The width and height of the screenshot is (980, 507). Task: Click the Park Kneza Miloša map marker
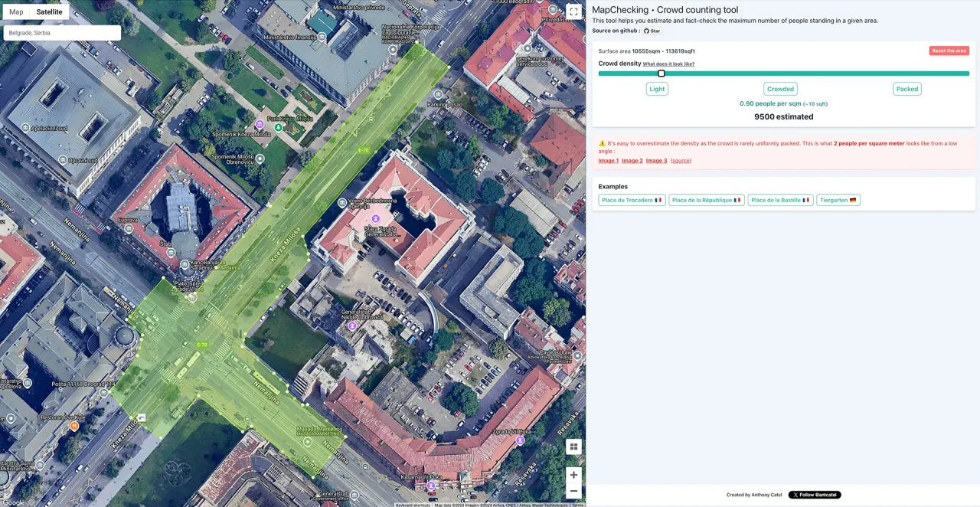click(260, 124)
